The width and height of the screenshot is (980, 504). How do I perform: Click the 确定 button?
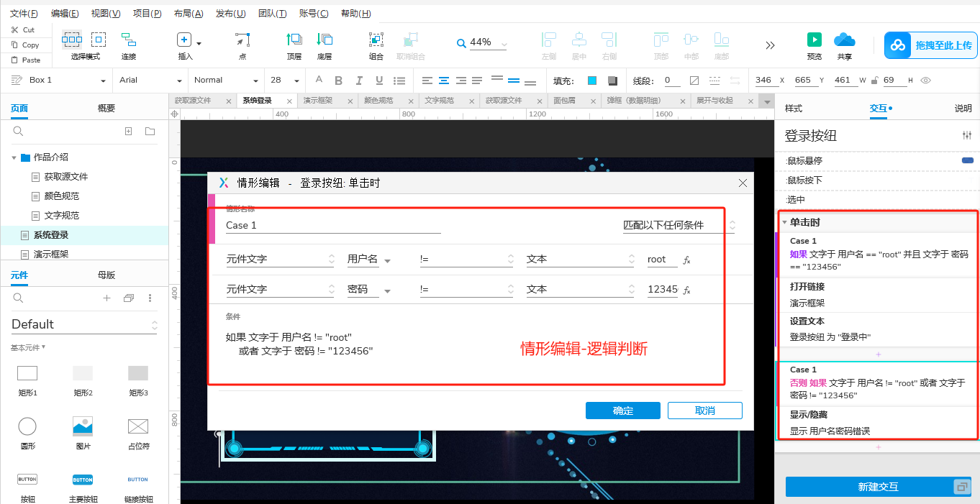623,411
